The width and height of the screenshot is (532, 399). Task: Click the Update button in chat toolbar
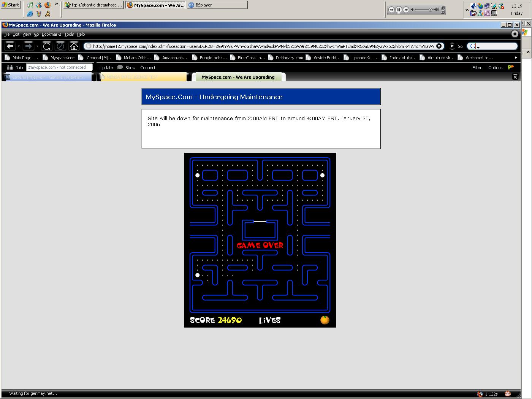[x=106, y=68]
